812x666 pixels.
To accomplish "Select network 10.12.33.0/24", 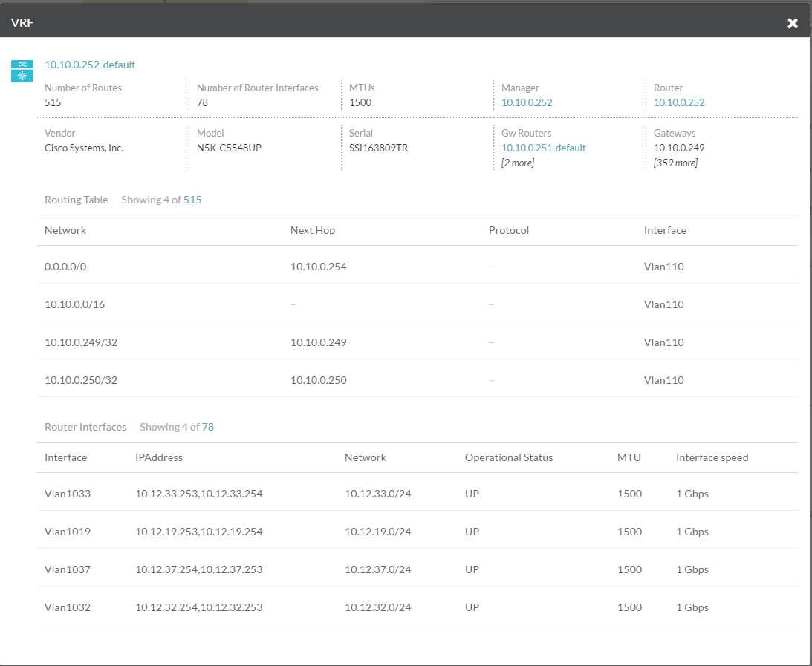I will [x=378, y=494].
